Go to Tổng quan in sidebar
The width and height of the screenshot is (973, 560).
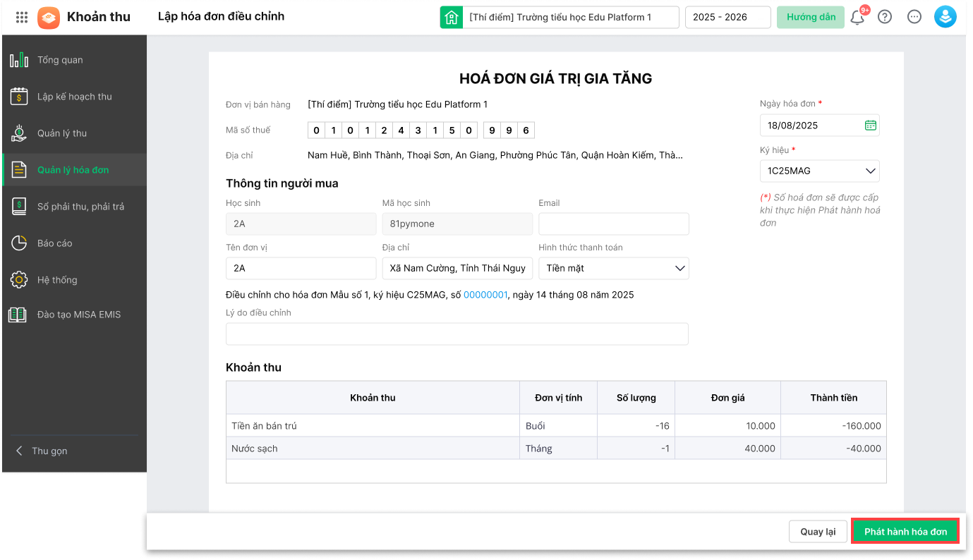point(60,60)
